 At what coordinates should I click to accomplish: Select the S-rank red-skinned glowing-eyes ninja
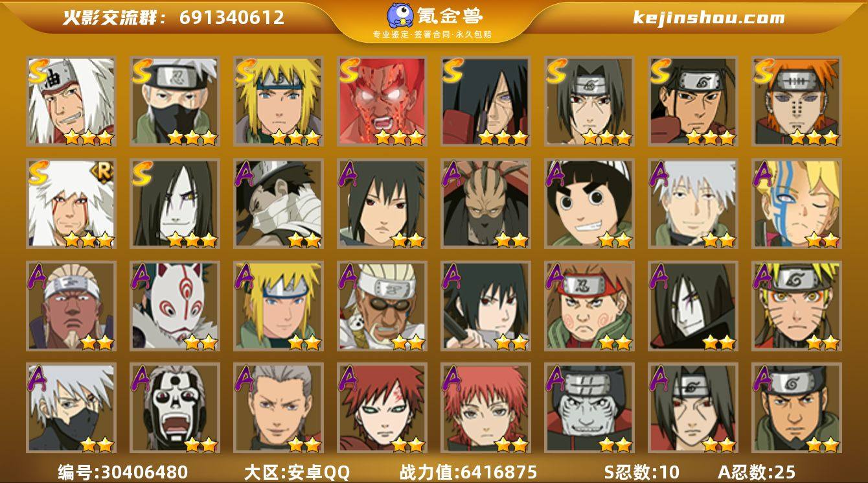point(382,101)
